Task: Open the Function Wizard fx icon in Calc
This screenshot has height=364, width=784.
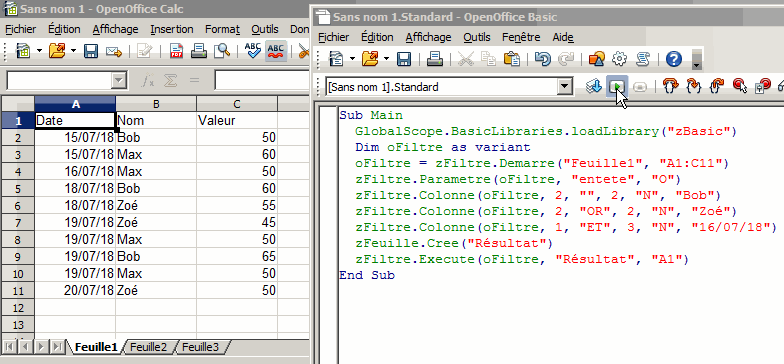Action: click(x=147, y=80)
